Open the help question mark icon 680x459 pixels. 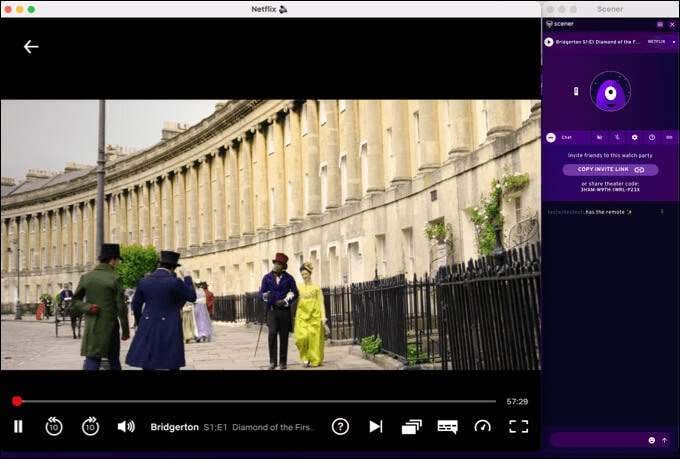(x=340, y=426)
